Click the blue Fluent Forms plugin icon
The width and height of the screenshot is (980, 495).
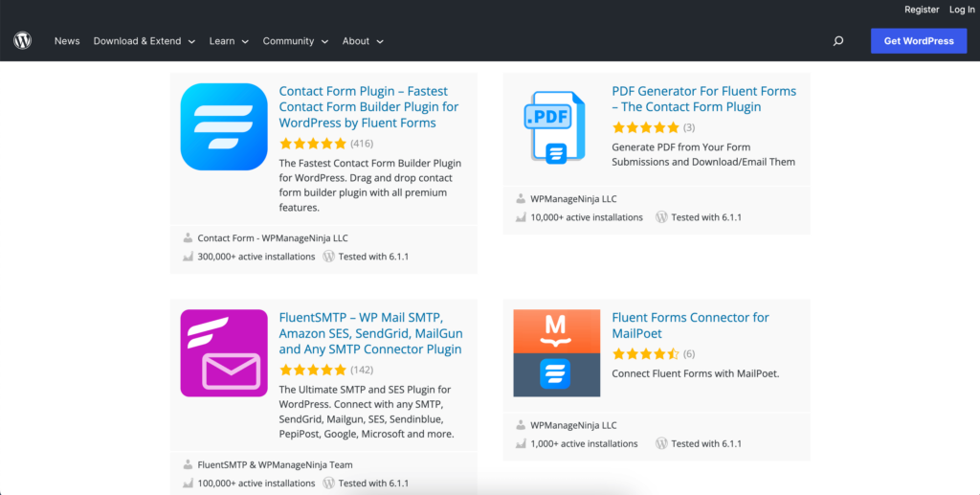point(224,126)
